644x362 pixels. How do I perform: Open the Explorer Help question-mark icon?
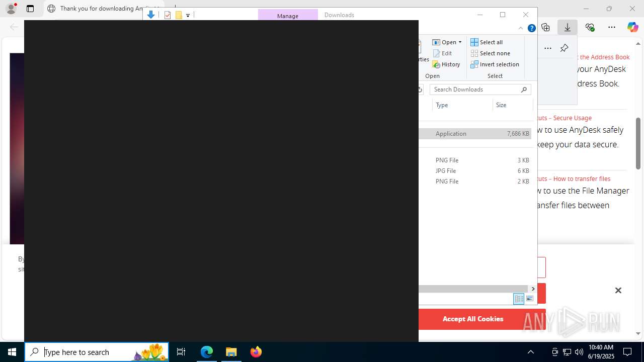[x=531, y=28]
